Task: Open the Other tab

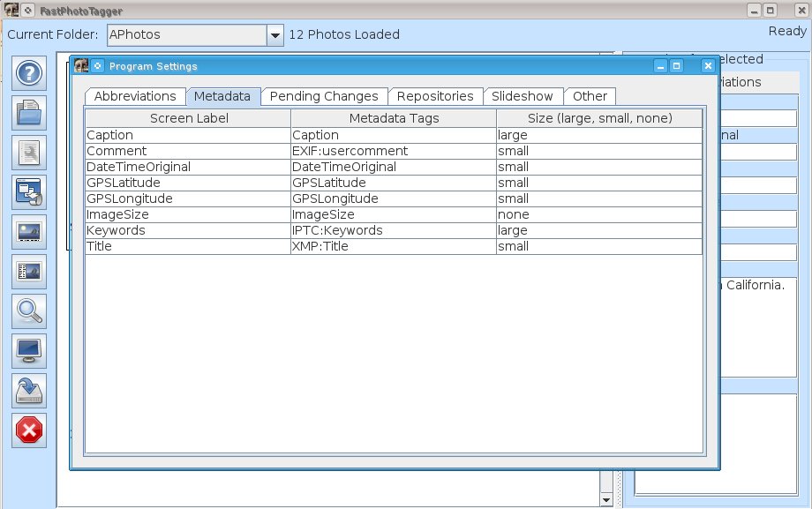Action: pyautogui.click(x=590, y=96)
